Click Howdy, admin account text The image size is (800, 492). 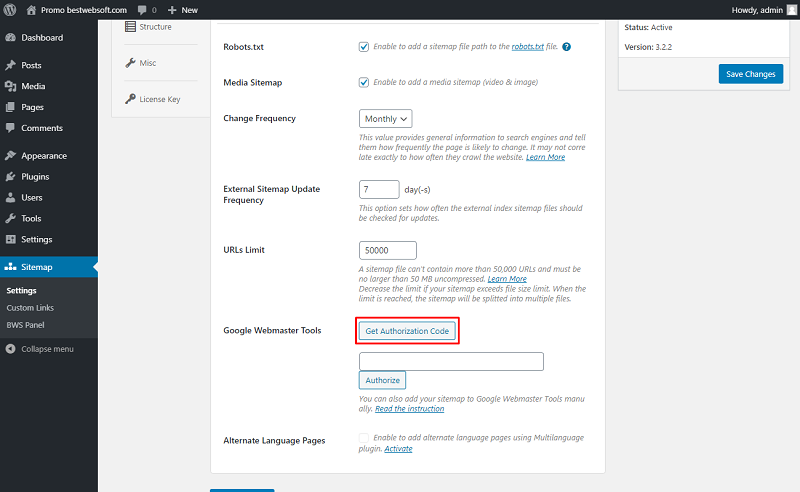tap(757, 10)
